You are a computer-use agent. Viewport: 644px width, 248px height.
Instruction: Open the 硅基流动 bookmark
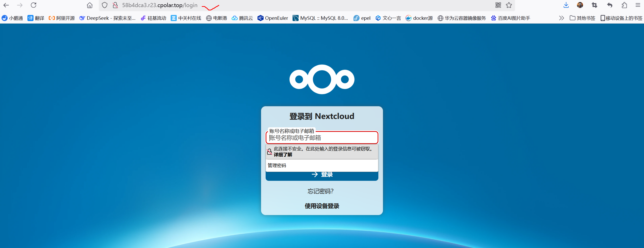pos(153,18)
